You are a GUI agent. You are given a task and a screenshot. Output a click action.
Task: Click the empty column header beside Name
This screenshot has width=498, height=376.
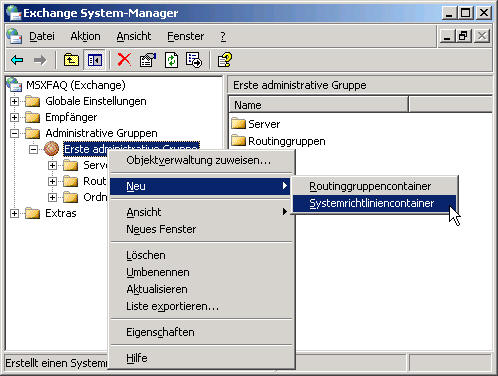[x=450, y=105]
